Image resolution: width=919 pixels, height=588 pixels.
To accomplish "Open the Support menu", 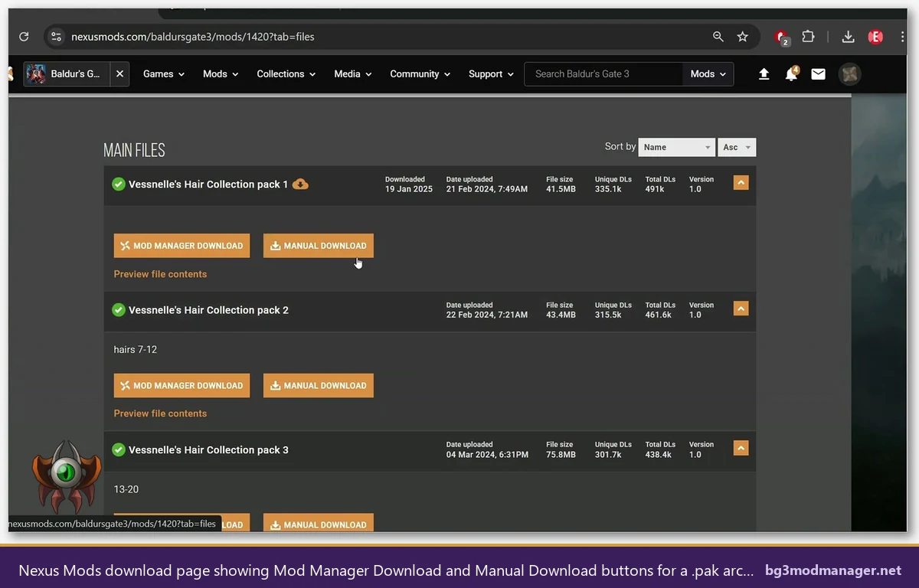I will tap(492, 74).
